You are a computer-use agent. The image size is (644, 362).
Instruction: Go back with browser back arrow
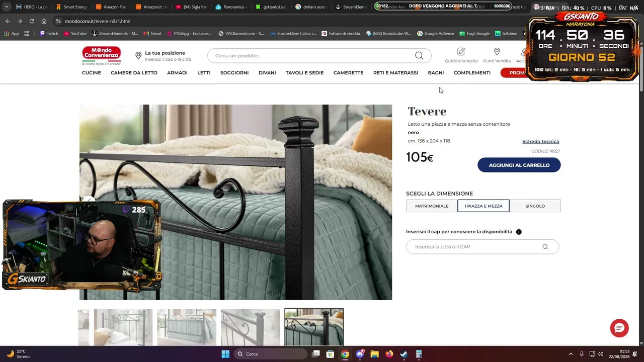8,21
